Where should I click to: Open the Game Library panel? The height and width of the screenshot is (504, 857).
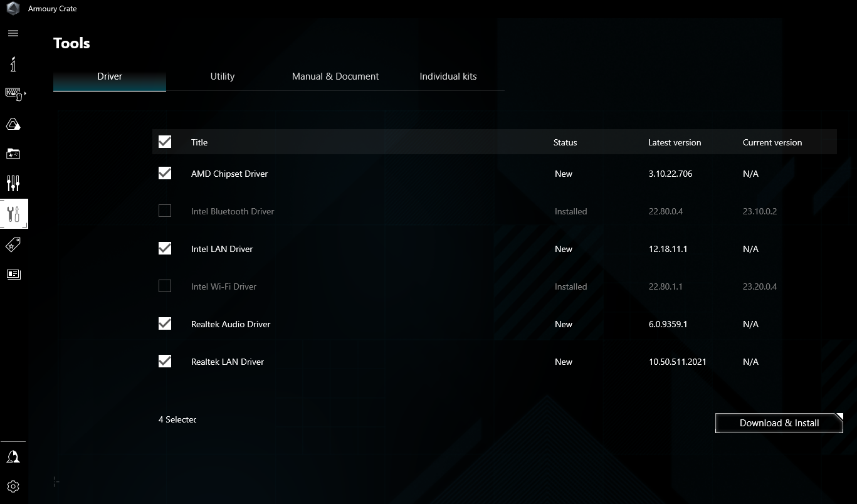coord(13,154)
